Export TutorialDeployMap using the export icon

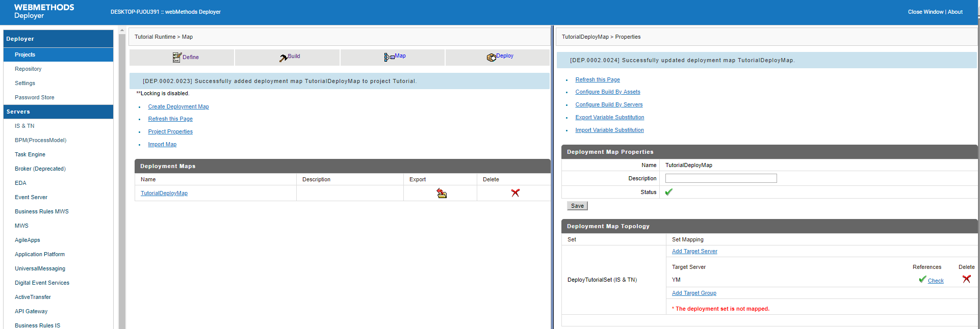(442, 193)
